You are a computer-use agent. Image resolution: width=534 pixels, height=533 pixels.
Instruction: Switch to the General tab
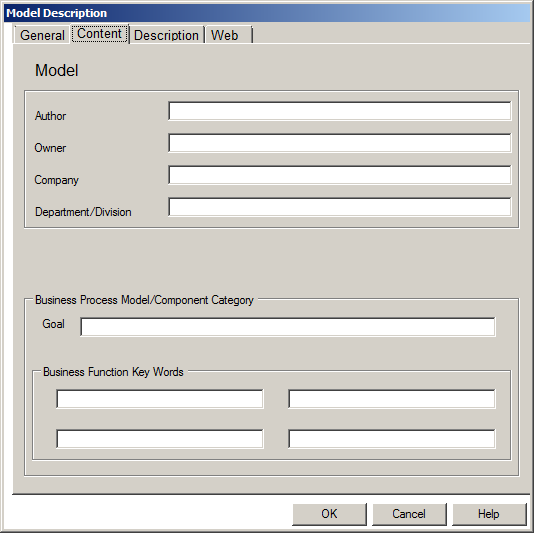click(42, 35)
